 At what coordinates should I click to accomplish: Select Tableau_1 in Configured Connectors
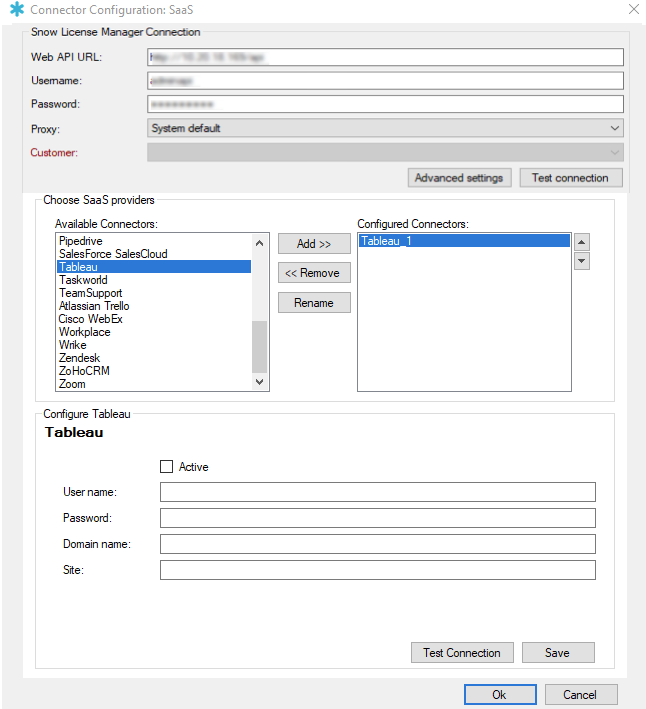[385, 241]
